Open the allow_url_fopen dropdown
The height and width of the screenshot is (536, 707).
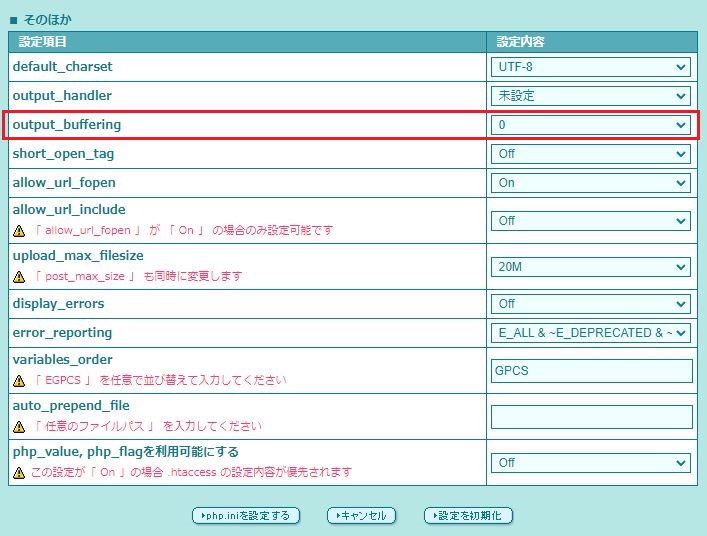(591, 183)
